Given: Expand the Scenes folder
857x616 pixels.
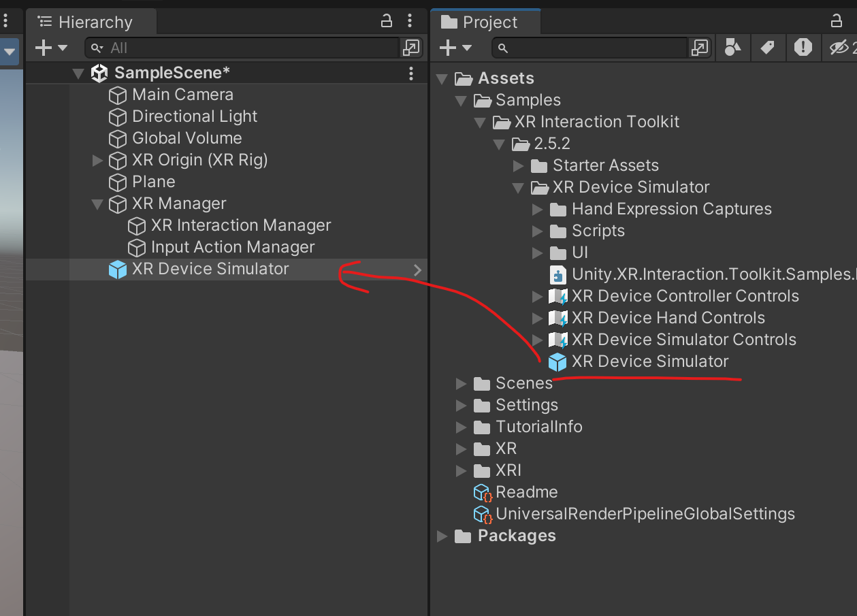Looking at the screenshot, I should tap(461, 383).
